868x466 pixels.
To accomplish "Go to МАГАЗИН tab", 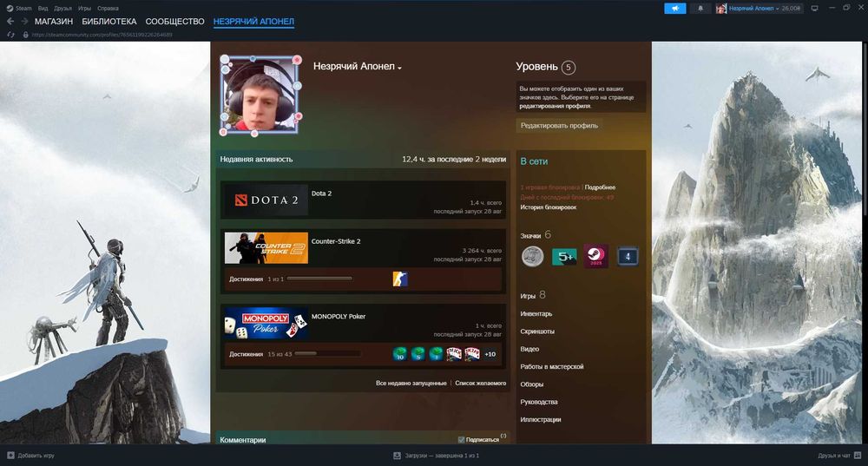I will (x=54, y=22).
